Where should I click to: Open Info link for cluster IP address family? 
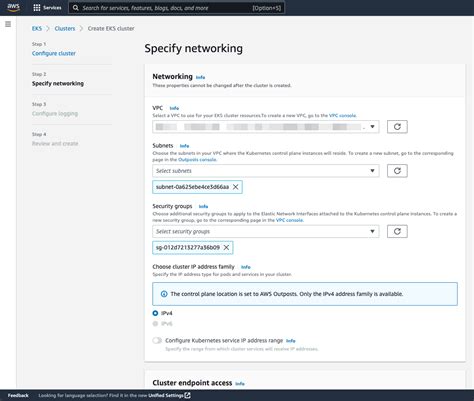tap(246, 267)
